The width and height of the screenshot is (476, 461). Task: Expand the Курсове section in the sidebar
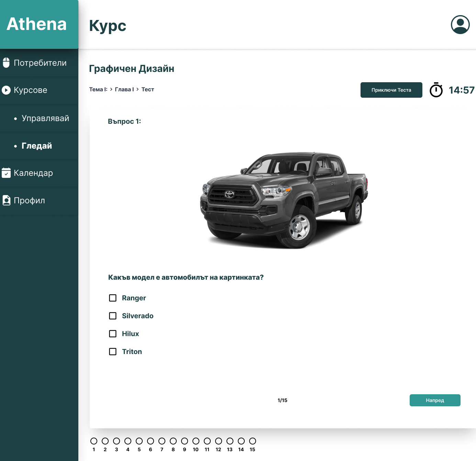pos(30,90)
